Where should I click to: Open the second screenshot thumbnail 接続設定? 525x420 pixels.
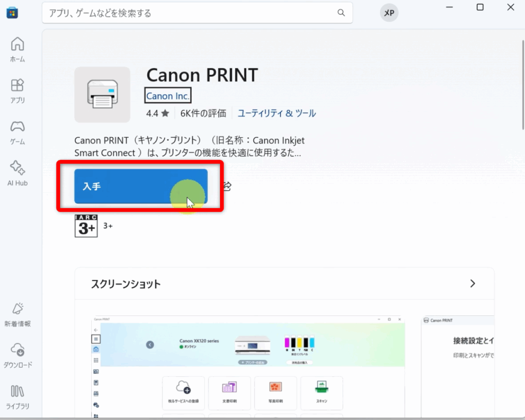coord(457,366)
